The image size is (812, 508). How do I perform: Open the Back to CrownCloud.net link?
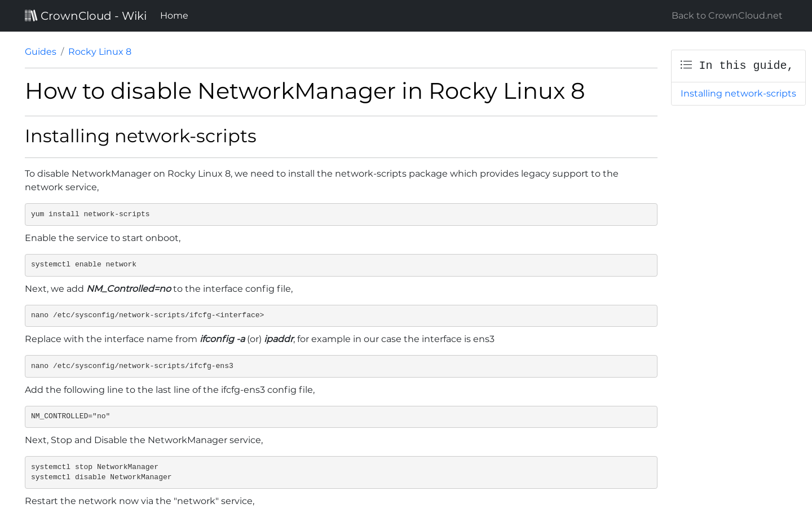click(726, 16)
